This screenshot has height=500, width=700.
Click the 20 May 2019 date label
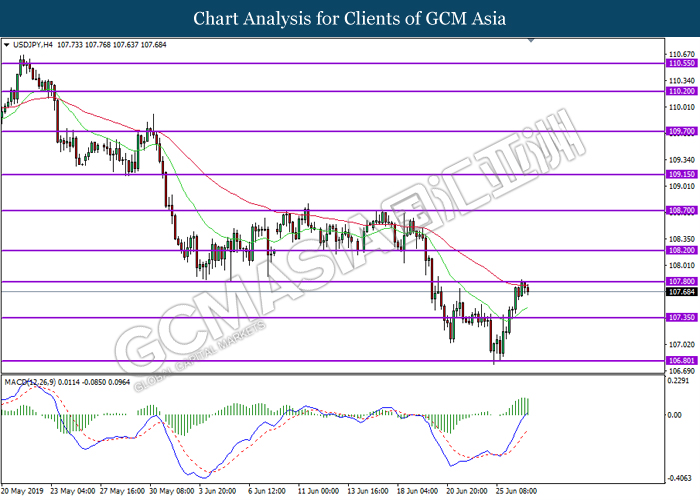[x=23, y=491]
